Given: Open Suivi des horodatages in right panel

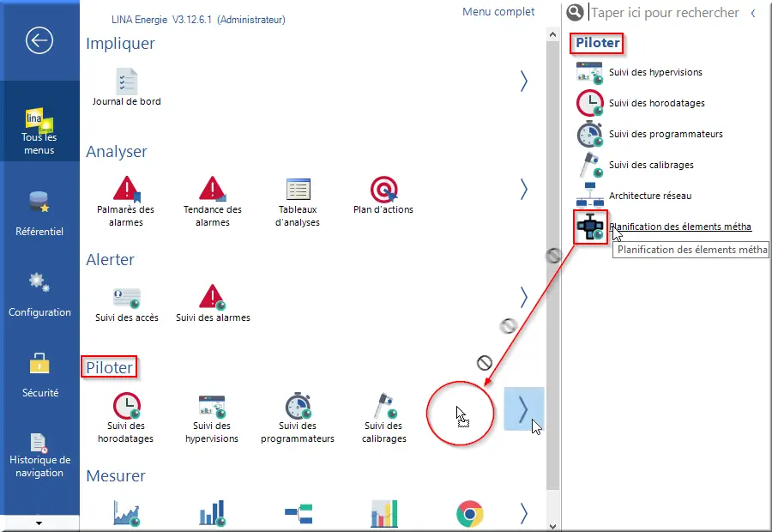Looking at the screenshot, I should click(640, 103).
